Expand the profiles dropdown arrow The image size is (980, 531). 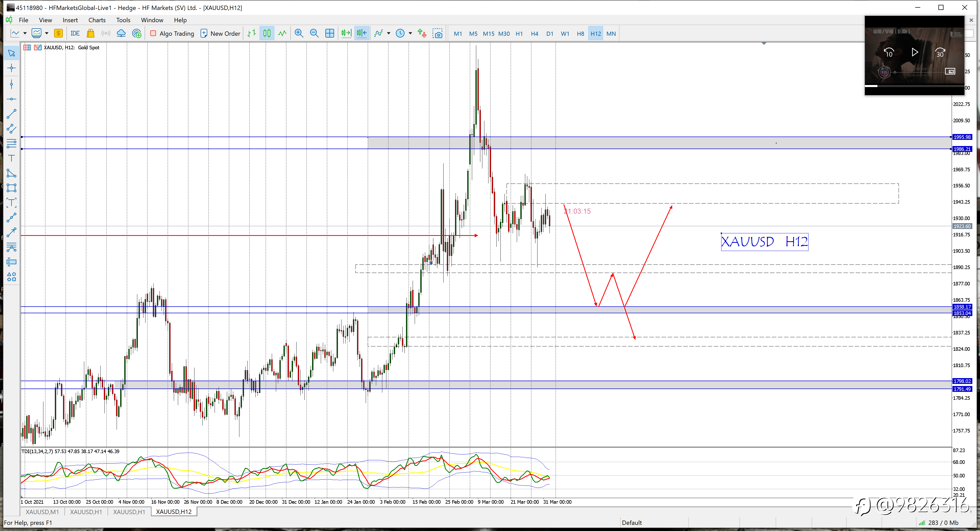(x=47, y=33)
